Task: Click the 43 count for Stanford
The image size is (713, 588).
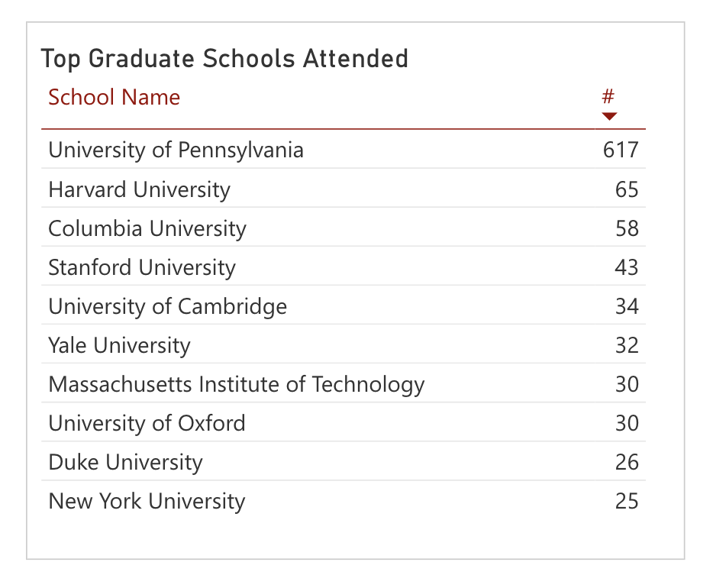Action: coord(627,267)
